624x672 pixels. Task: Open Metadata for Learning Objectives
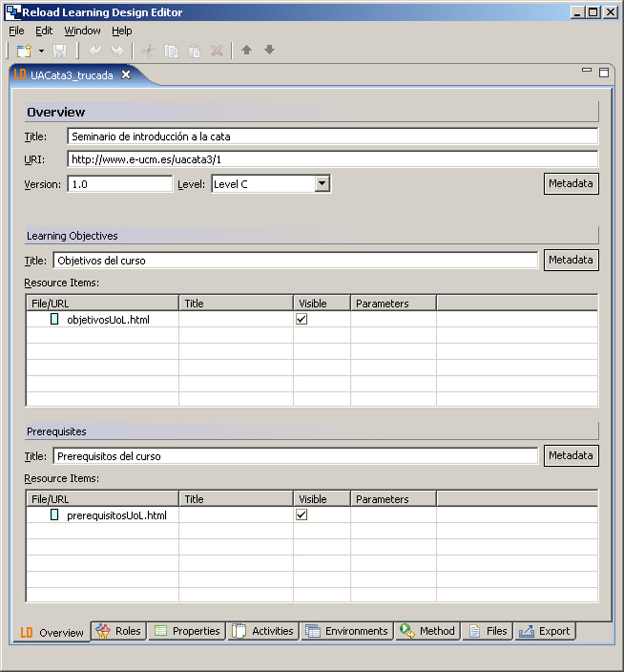point(571,260)
